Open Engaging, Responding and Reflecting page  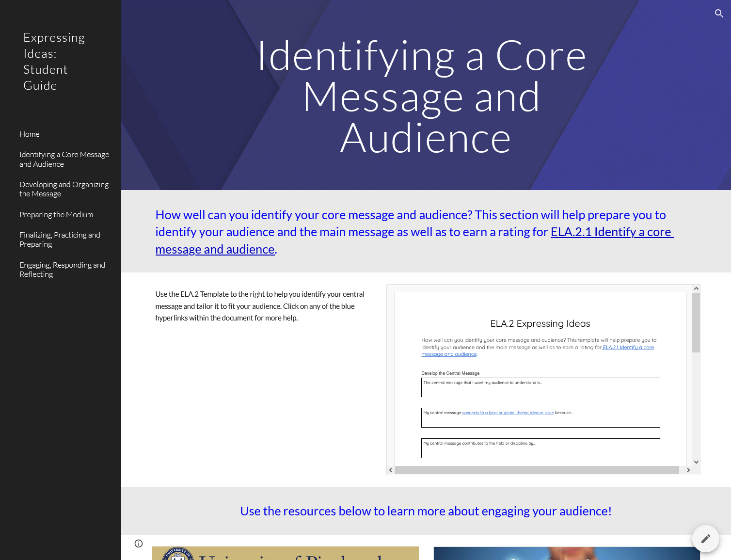point(62,270)
